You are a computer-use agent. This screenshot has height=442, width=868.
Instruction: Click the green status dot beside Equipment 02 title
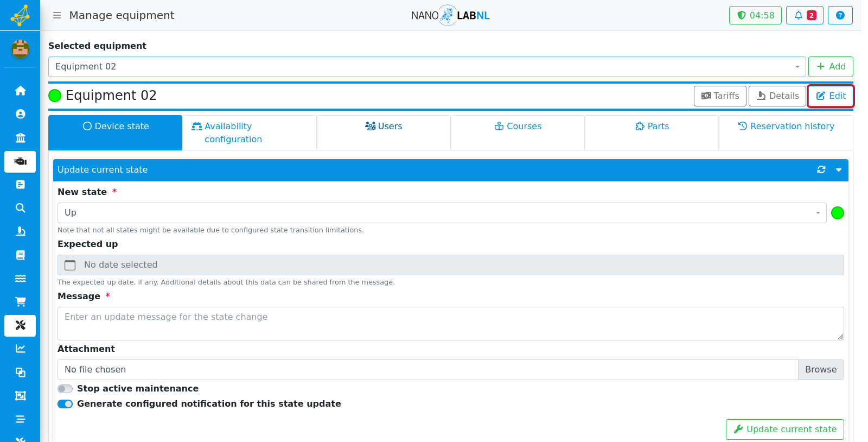point(55,96)
